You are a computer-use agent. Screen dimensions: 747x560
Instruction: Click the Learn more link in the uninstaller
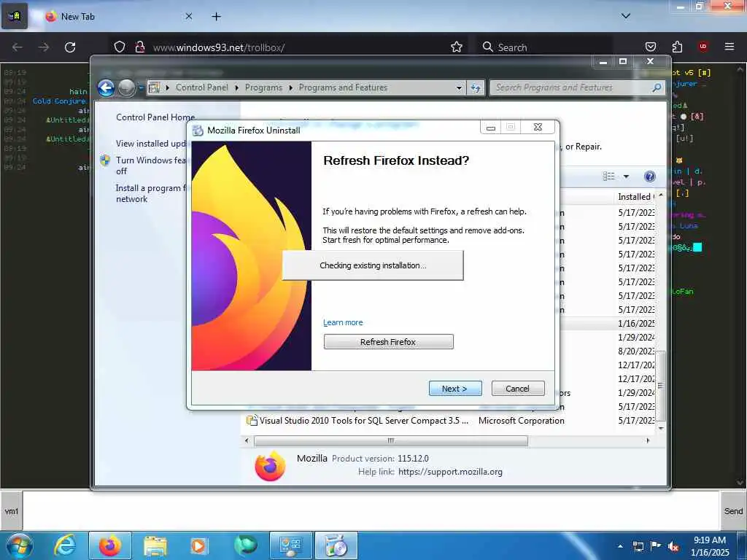[343, 322]
